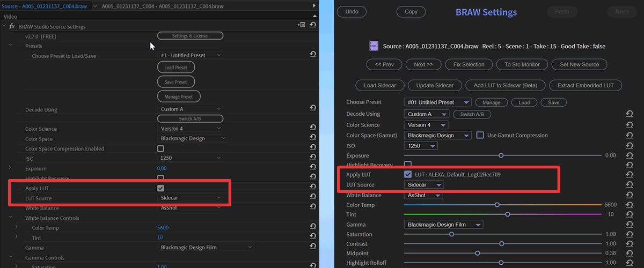Reset ISO in BRAW Settings panel
Image resolution: width=644 pixels, height=268 pixels.
coord(629,145)
